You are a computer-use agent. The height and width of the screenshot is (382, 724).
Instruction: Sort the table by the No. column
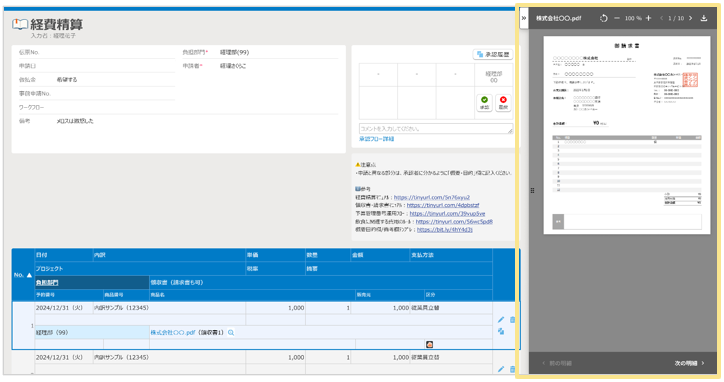click(23, 275)
